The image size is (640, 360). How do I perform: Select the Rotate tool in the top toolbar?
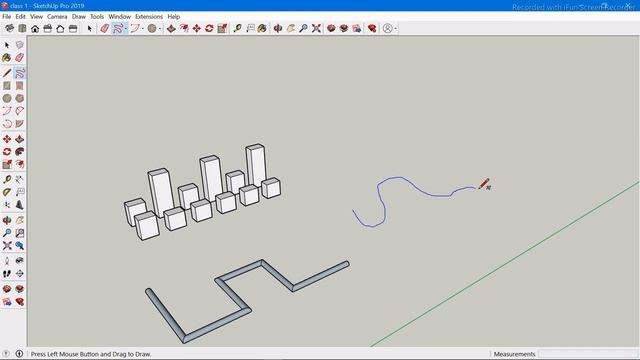pyautogui.click(x=209, y=28)
